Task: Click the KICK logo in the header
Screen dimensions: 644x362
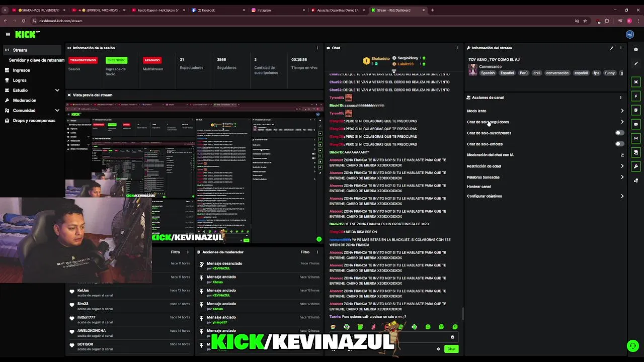Action: tap(27, 34)
